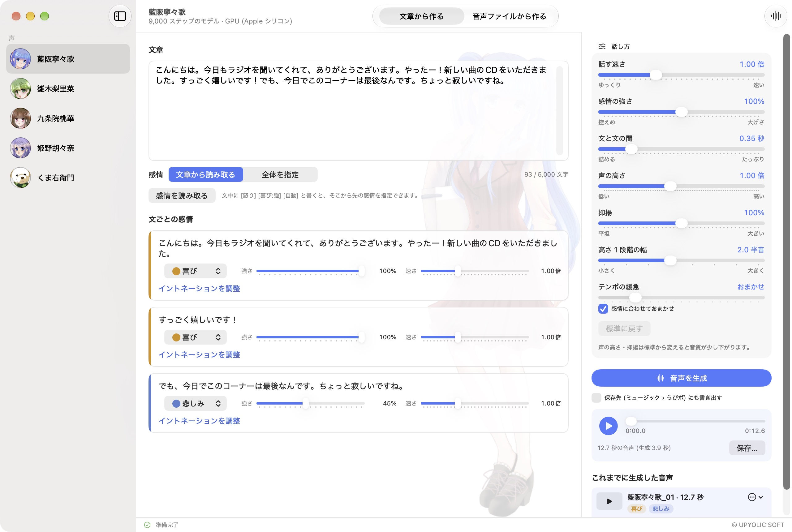Open 悲しみ emotion dropdown
The image size is (792, 532).
point(196,403)
